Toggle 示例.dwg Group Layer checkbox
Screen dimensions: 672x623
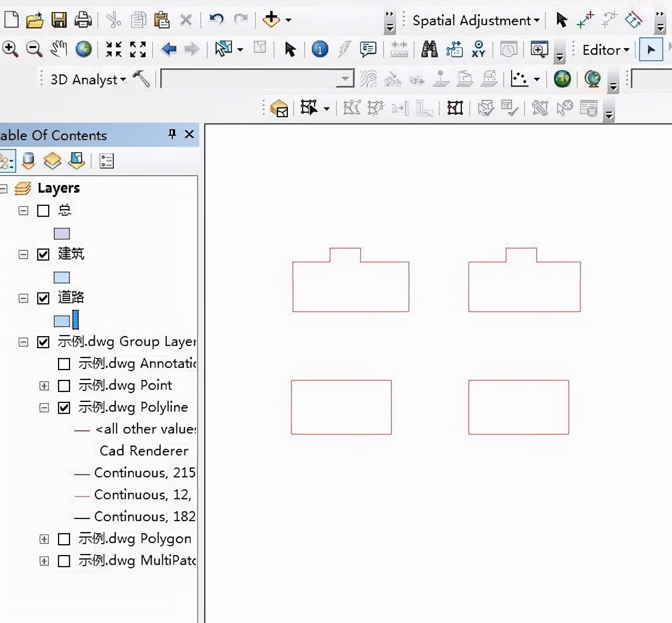tap(43, 342)
